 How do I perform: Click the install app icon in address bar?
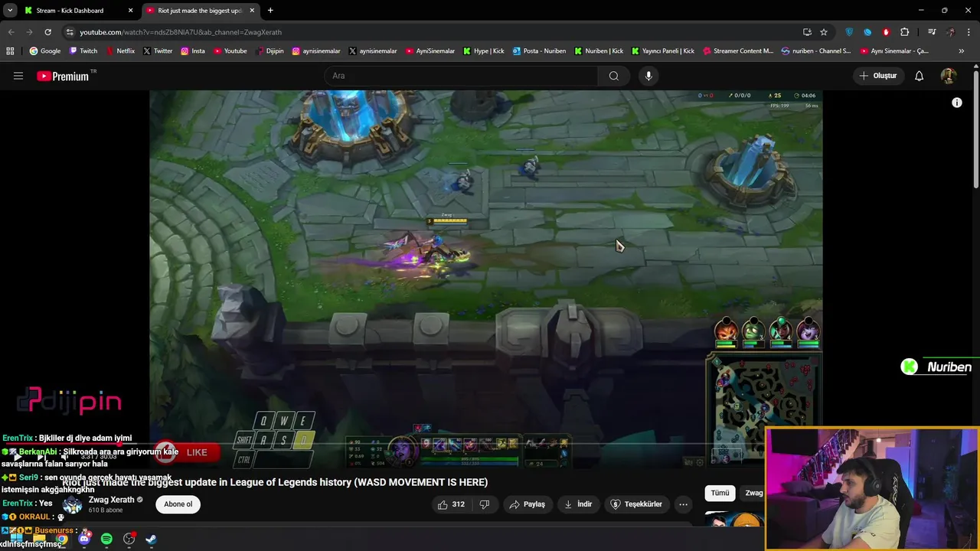[807, 32]
